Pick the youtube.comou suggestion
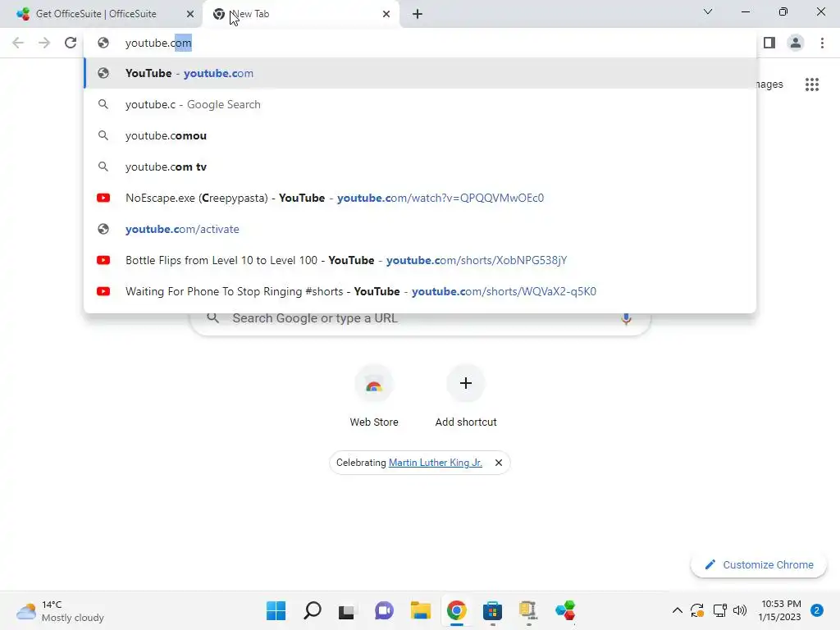840x630 pixels. tap(420, 135)
